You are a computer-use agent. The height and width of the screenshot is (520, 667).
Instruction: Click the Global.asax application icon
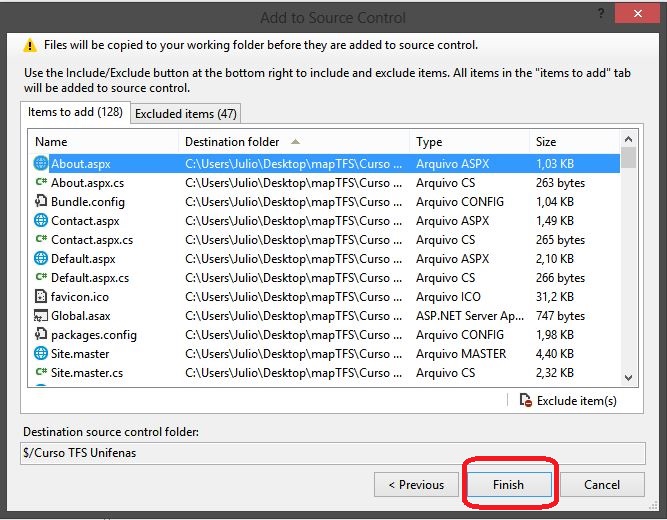tap(40, 315)
